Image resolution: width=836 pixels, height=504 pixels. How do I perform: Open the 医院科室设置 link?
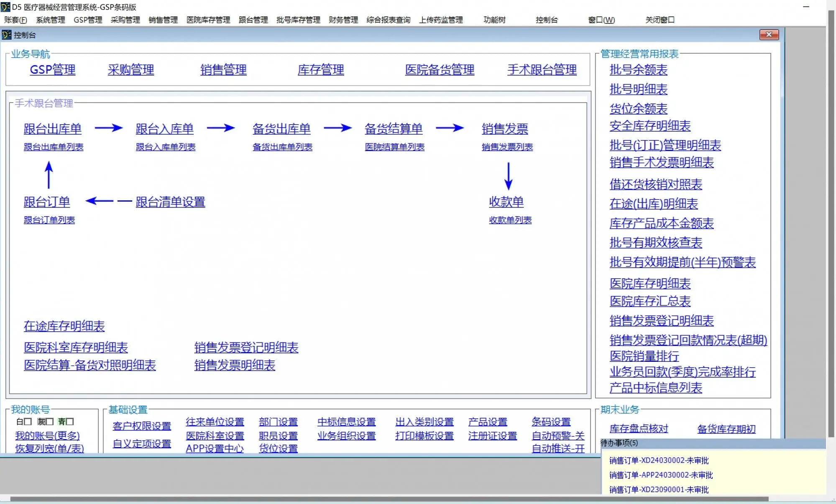click(x=215, y=436)
